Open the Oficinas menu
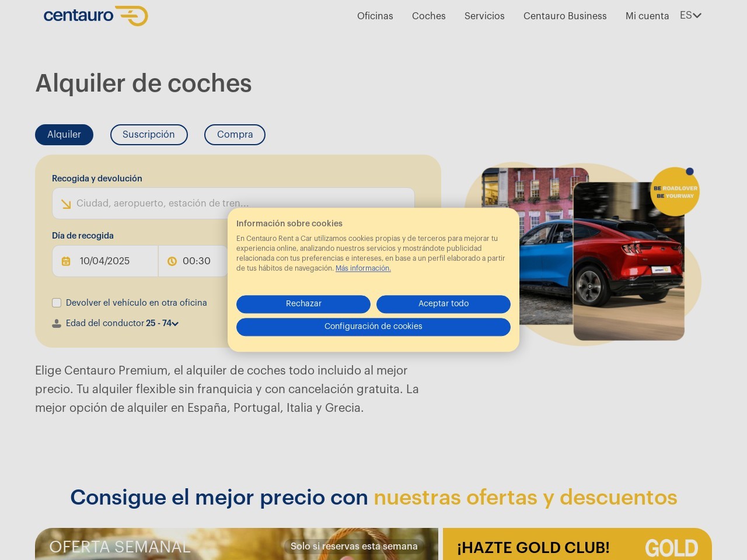 pos(375,16)
